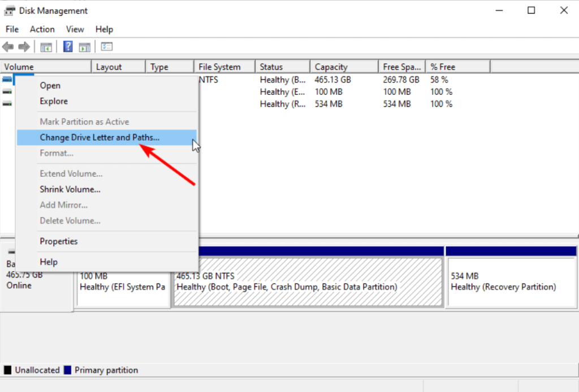Open the Action menu

pyautogui.click(x=42, y=29)
